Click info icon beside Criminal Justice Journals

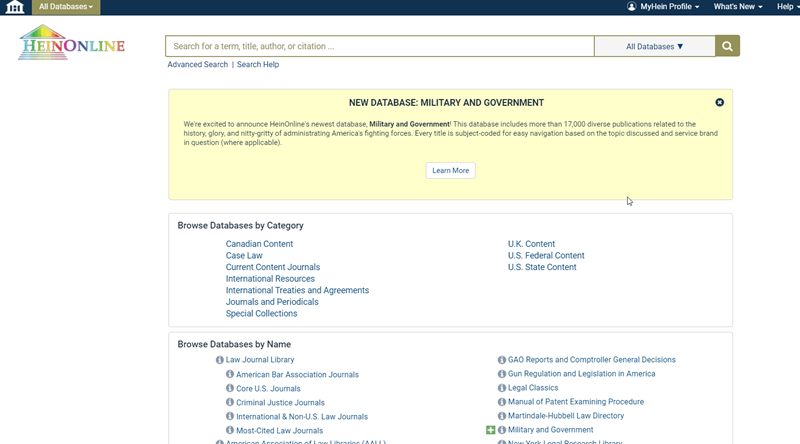tap(230, 402)
